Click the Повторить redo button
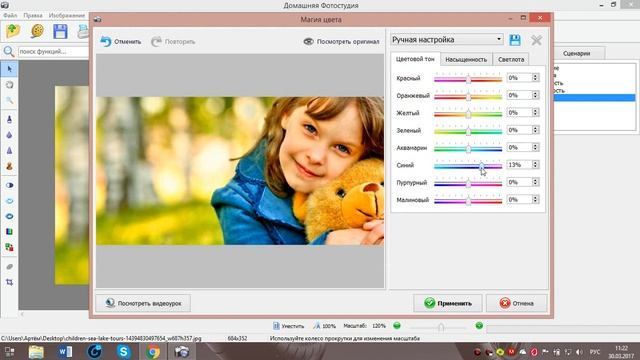Screen dimensions: 640x360 (x=173, y=42)
